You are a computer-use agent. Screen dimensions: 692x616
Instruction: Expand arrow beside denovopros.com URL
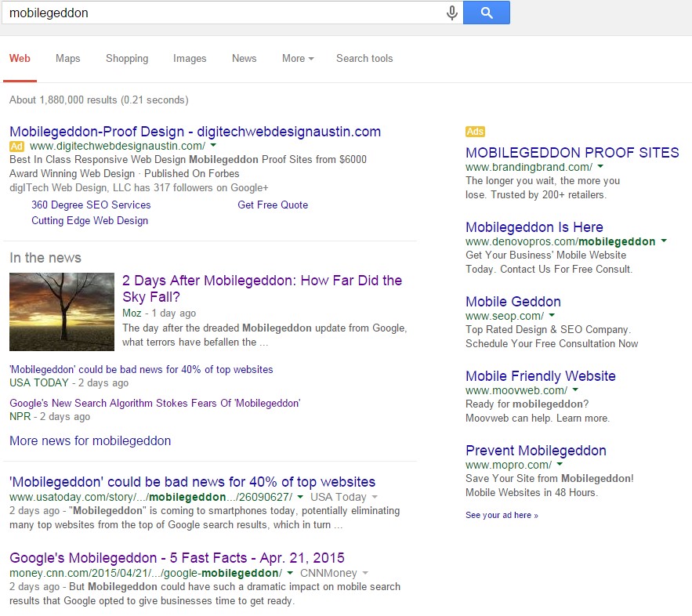click(663, 241)
